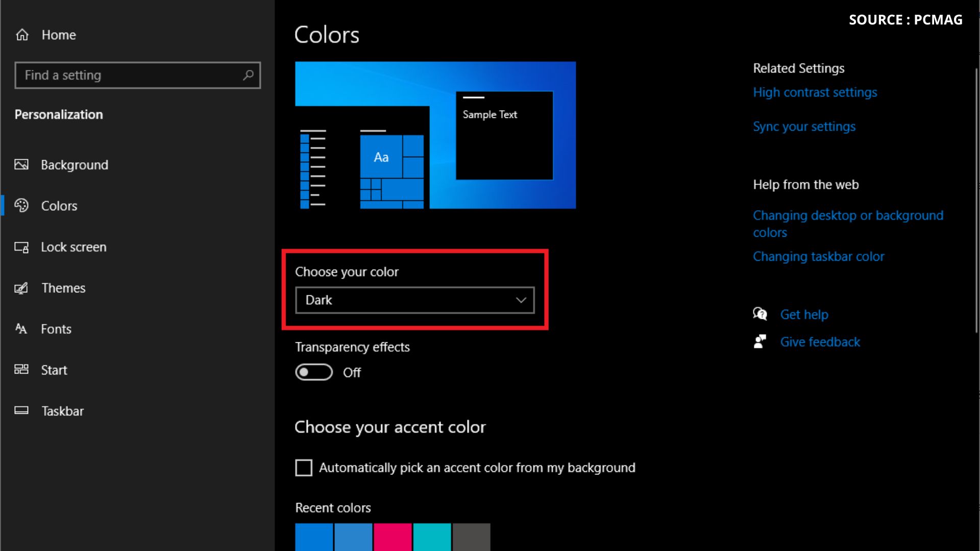This screenshot has height=551, width=980.
Task: Click the Themes brush icon
Action: coord(21,288)
